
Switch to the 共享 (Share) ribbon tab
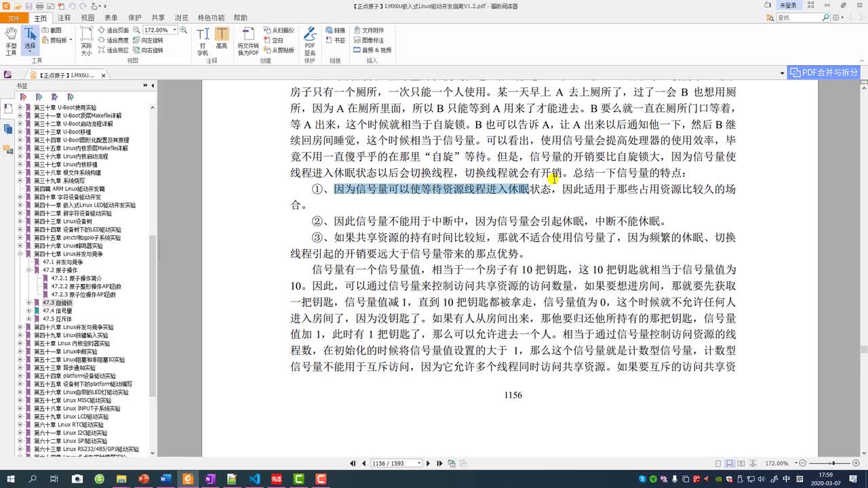click(x=158, y=18)
